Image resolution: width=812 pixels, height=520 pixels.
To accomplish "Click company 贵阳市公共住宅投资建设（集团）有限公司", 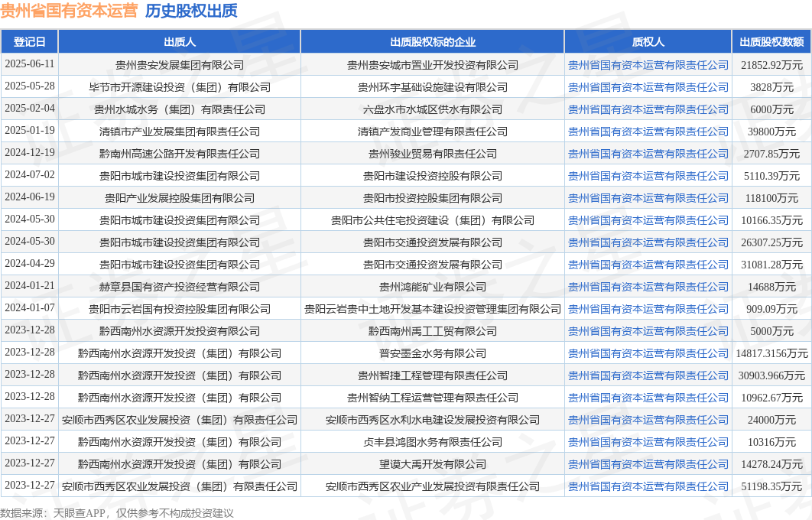I will (x=433, y=220).
